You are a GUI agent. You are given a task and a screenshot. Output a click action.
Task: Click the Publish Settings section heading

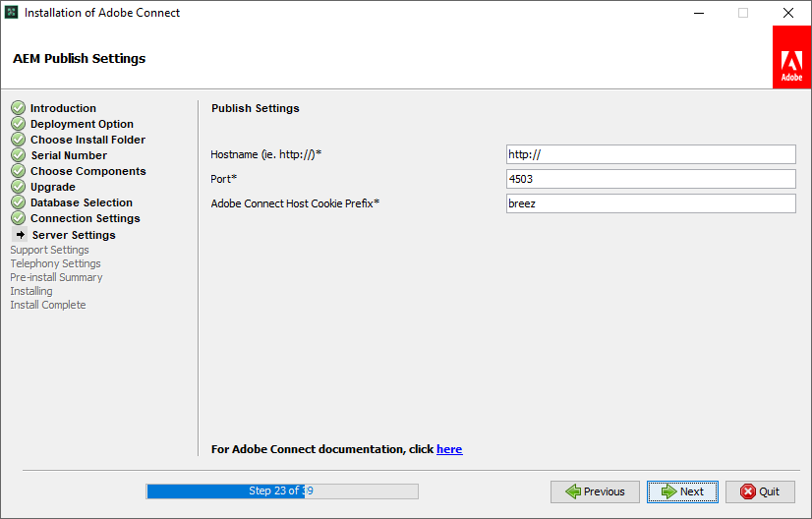coord(256,108)
